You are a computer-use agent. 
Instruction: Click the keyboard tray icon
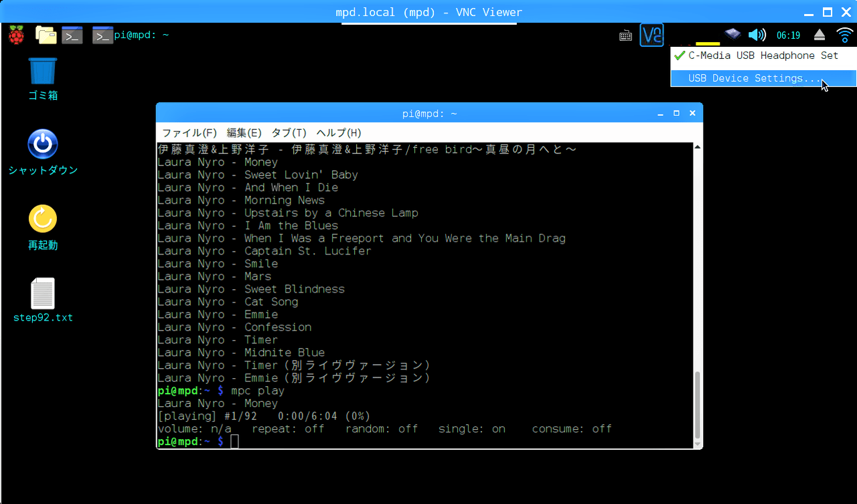pyautogui.click(x=625, y=35)
